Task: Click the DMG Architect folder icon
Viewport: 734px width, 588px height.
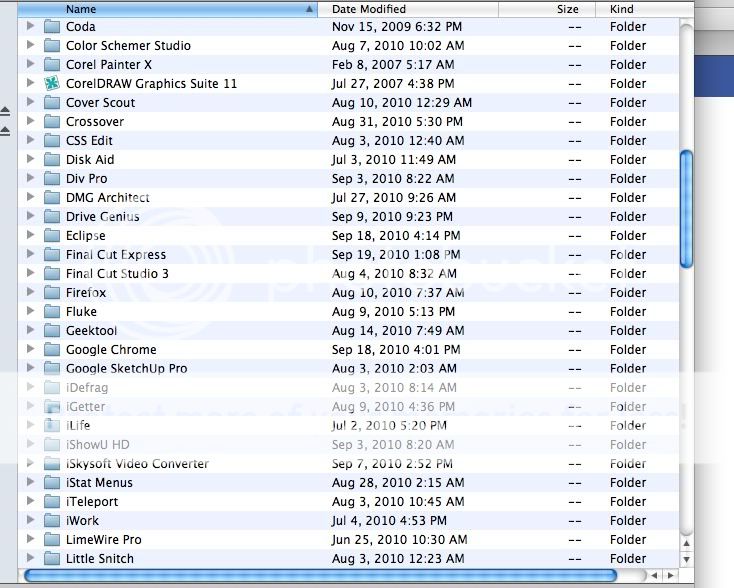Action: pyautogui.click(x=52, y=198)
